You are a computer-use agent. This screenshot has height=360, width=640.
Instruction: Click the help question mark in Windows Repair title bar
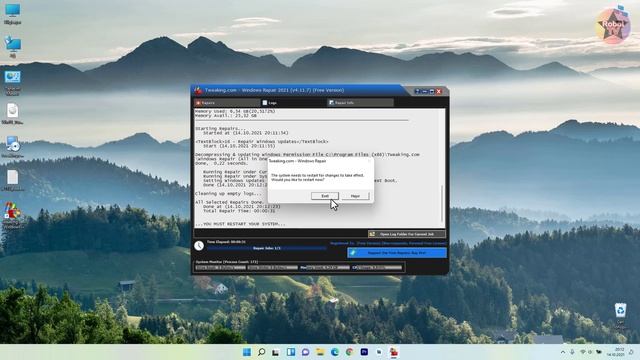point(417,91)
